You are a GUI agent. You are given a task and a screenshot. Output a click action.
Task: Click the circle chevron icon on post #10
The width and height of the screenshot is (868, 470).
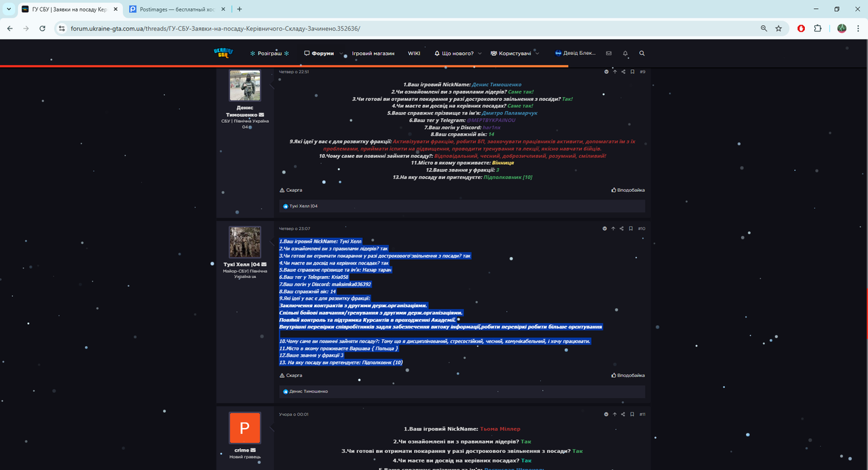tap(605, 229)
